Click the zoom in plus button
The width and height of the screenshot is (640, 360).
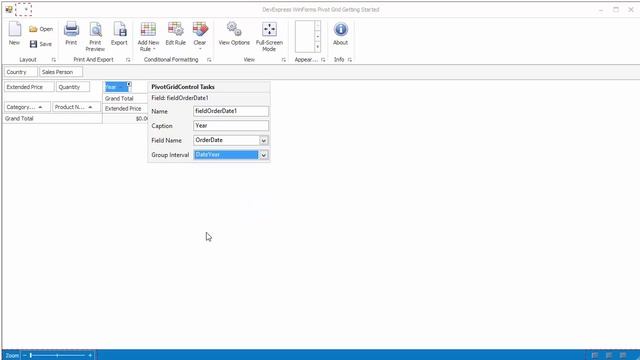point(90,356)
